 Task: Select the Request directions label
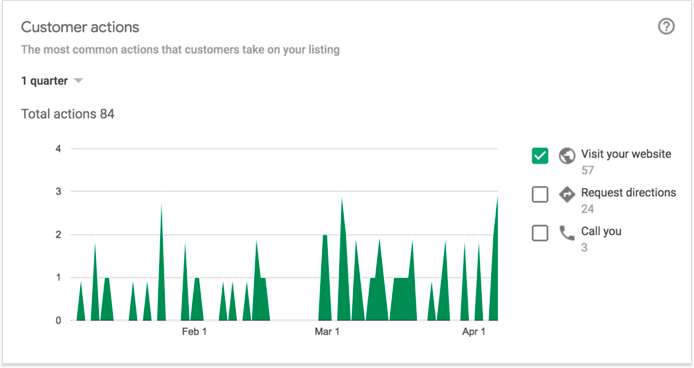click(628, 193)
